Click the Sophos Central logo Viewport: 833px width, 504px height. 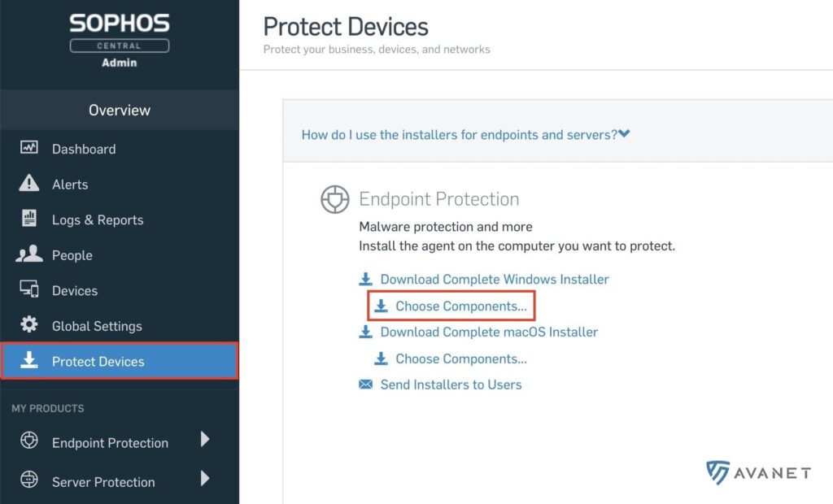point(120,41)
